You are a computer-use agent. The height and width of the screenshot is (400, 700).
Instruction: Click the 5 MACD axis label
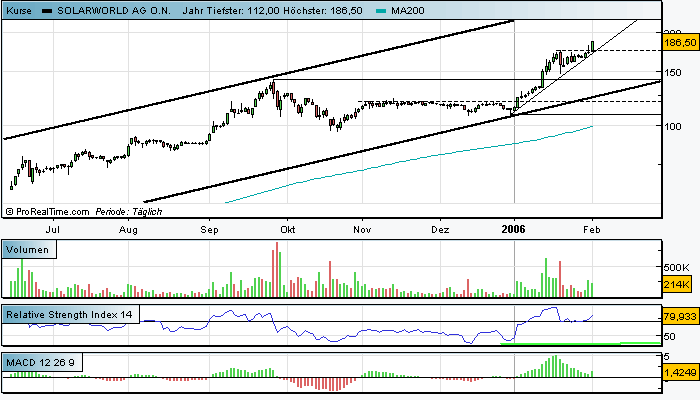pos(667,357)
